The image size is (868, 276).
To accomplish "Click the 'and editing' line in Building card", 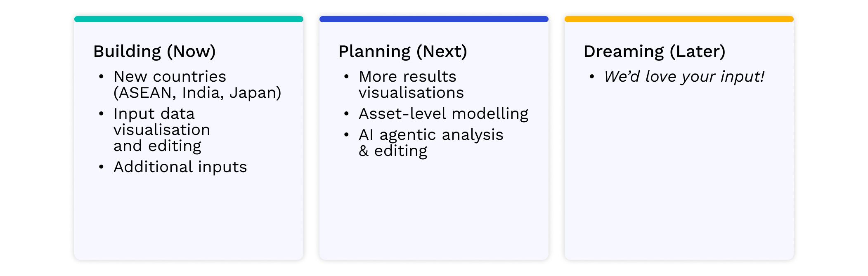I will 157,146.
